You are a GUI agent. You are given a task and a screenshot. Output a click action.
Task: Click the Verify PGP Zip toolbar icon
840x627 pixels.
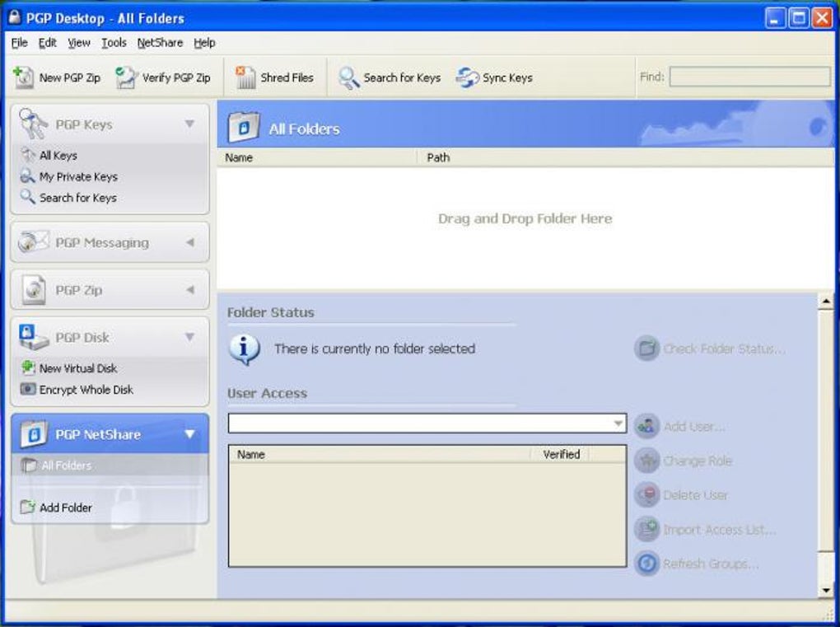tap(127, 77)
